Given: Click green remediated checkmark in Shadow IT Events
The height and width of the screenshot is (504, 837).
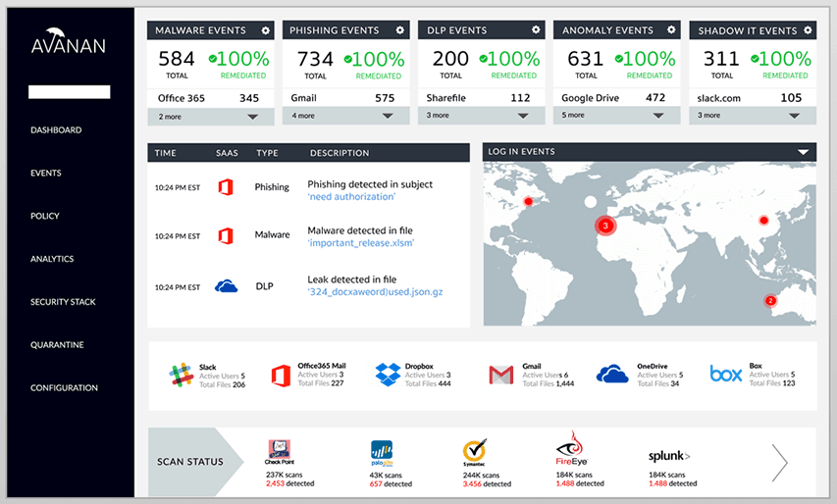Looking at the screenshot, I should pos(755,59).
